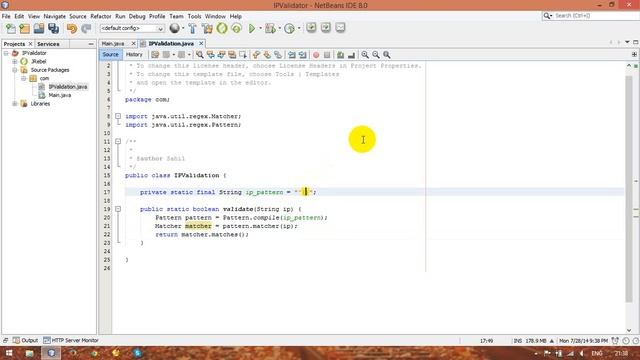The height and width of the screenshot is (360, 640).
Task: Click the New File toolbar icon
Action: (x=11, y=28)
